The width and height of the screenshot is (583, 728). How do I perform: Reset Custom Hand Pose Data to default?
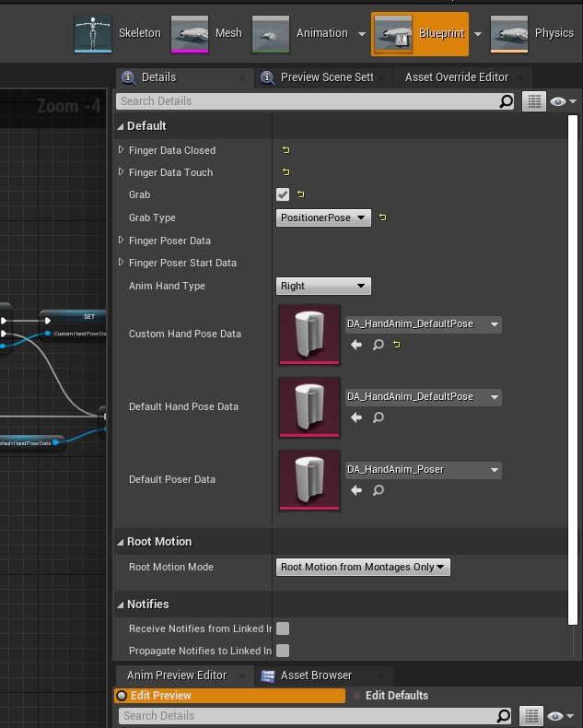397,345
